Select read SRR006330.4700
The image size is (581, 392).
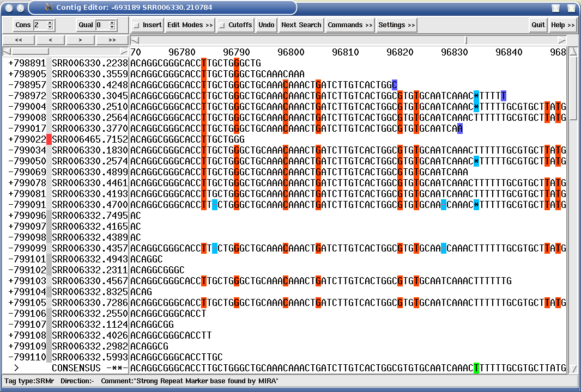pos(90,205)
